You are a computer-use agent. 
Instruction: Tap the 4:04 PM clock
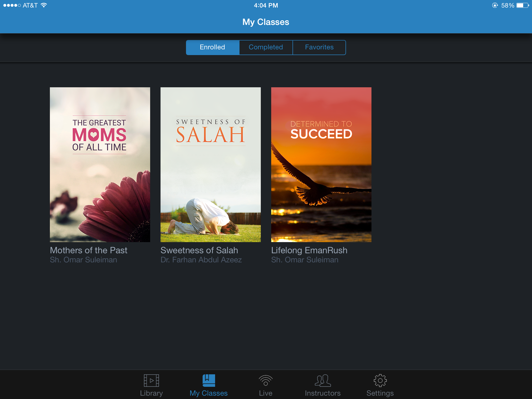(266, 5)
